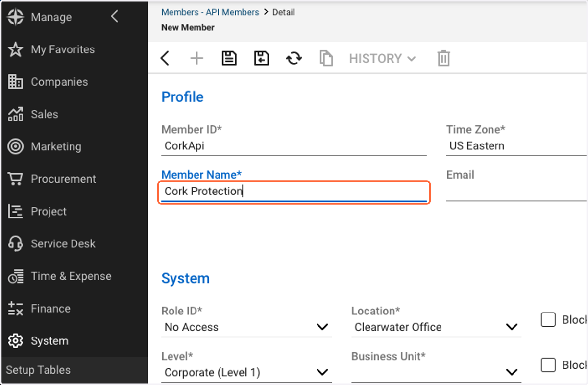This screenshot has width=588, height=385.
Task: Click the Email input field
Action: click(517, 192)
